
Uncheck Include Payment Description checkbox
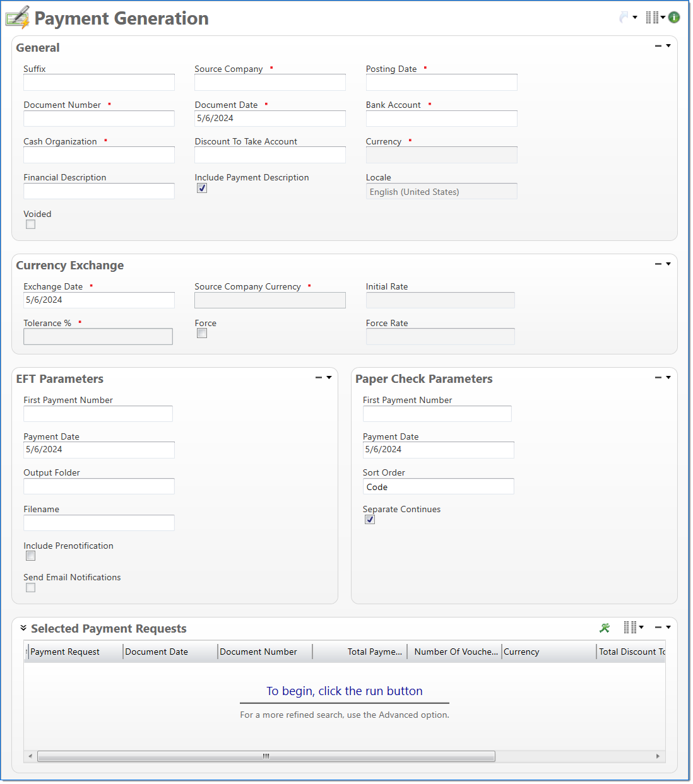click(x=202, y=188)
